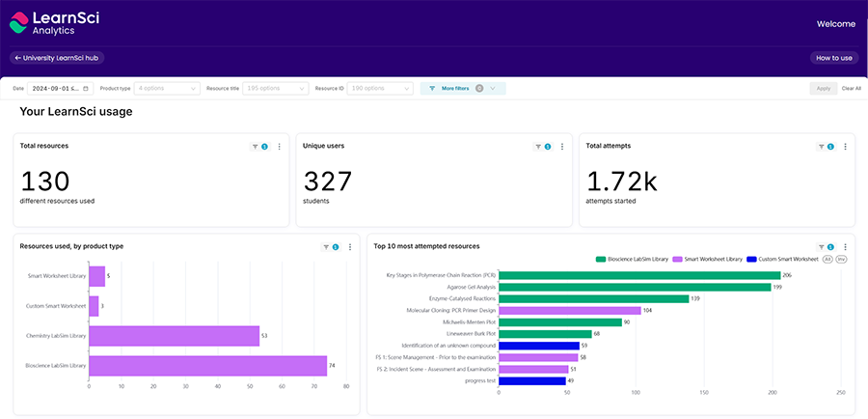Click the Welcome text in header
Viewport: 868px width, 419px height.
836,24
